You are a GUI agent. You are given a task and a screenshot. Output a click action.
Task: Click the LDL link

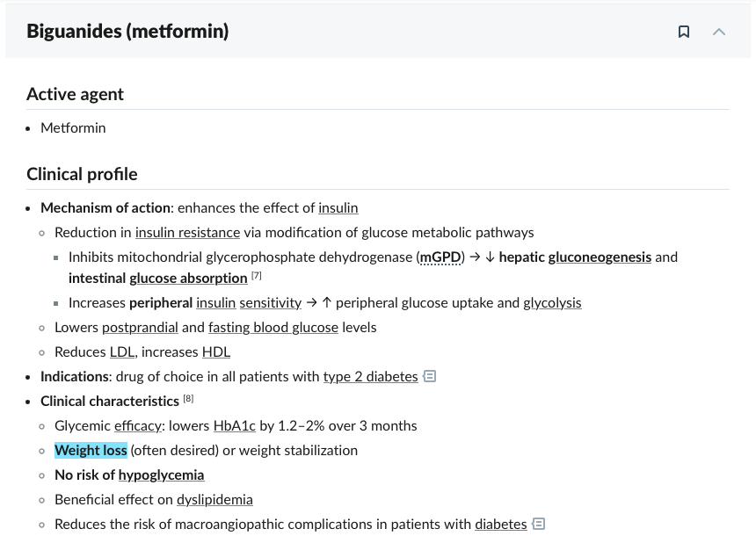point(122,352)
